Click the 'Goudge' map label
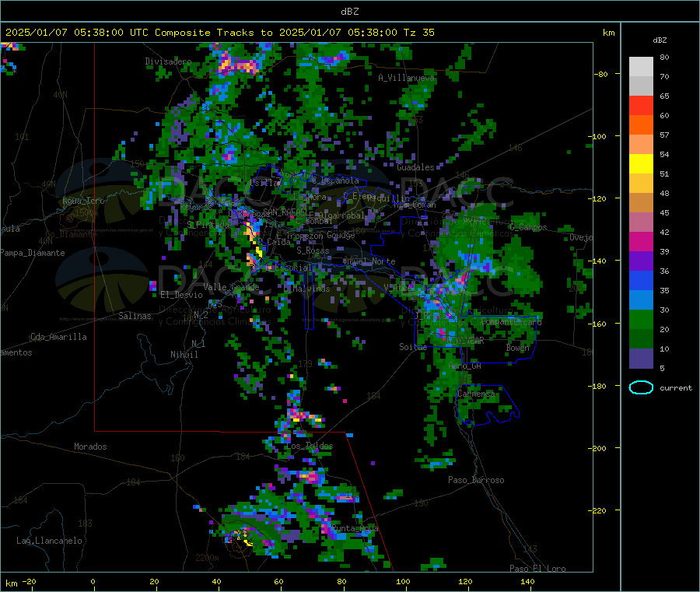 [341, 235]
